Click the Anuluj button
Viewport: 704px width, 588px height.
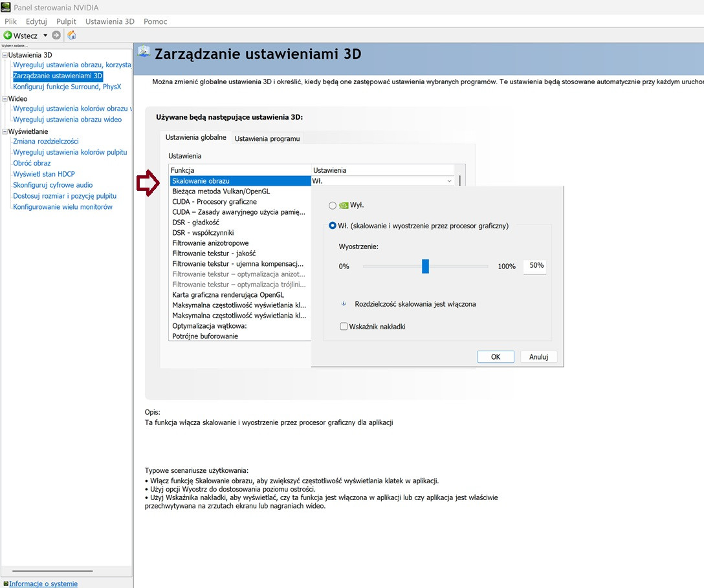tap(539, 357)
